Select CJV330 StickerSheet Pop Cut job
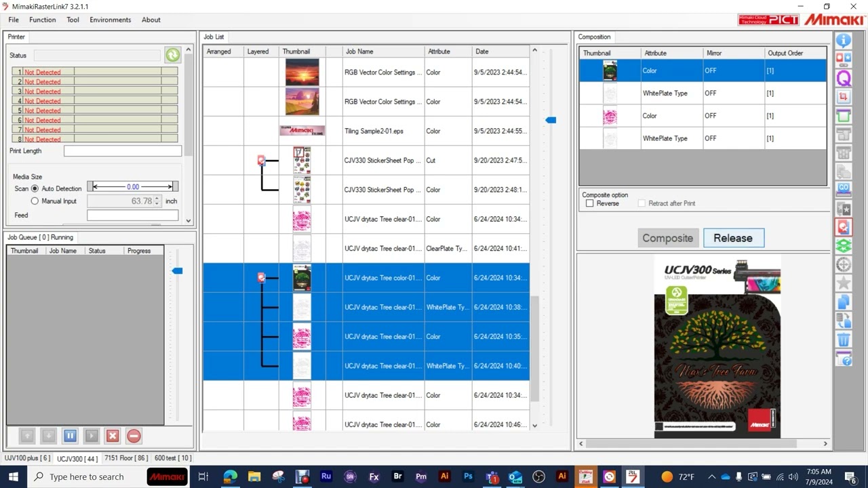The image size is (868, 488). click(366, 161)
